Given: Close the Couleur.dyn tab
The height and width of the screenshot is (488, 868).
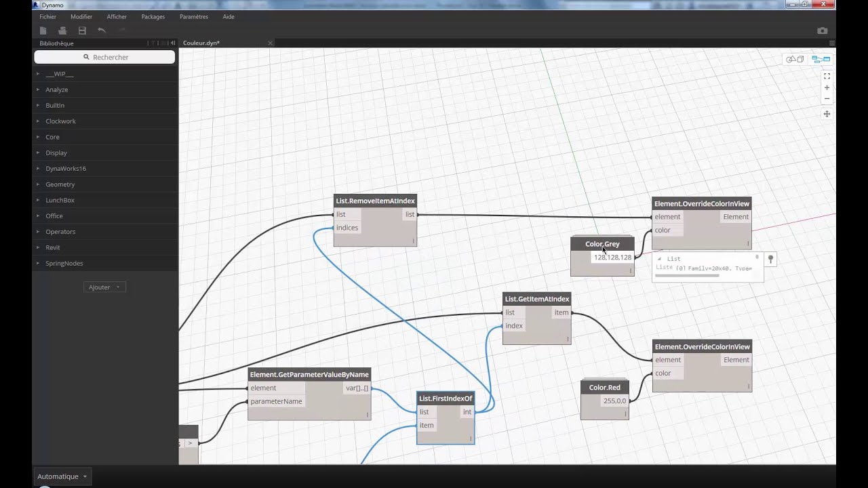Looking at the screenshot, I should coord(270,43).
